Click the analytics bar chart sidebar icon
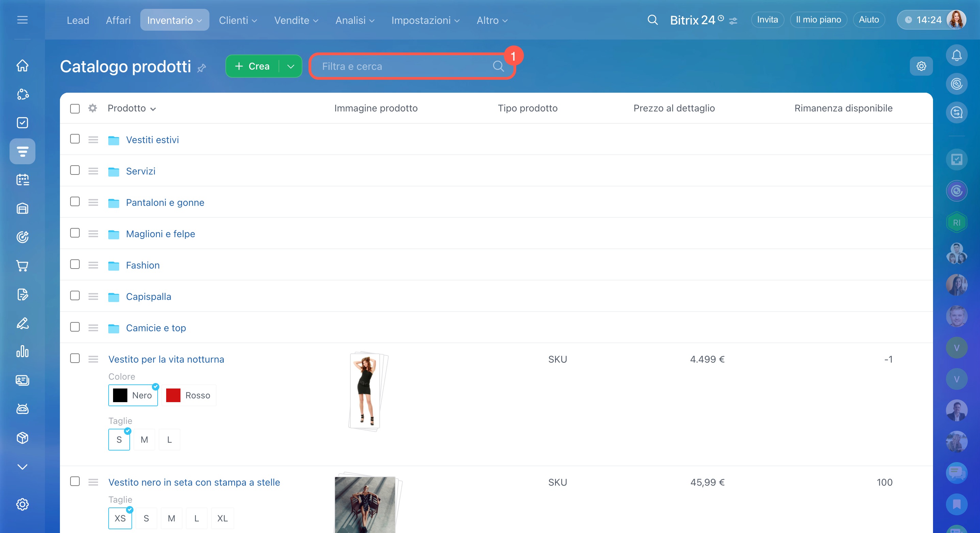The width and height of the screenshot is (980, 533). 22,351
